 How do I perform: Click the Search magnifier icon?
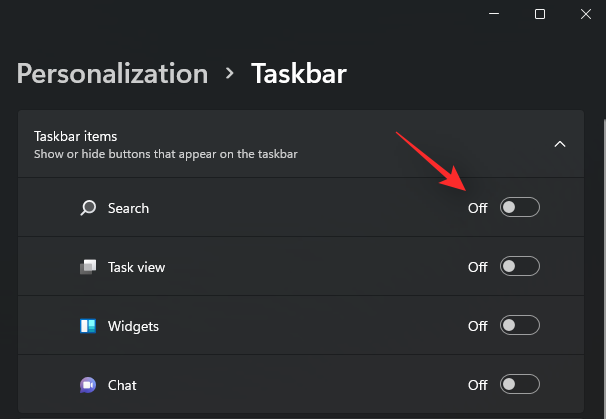tap(89, 208)
